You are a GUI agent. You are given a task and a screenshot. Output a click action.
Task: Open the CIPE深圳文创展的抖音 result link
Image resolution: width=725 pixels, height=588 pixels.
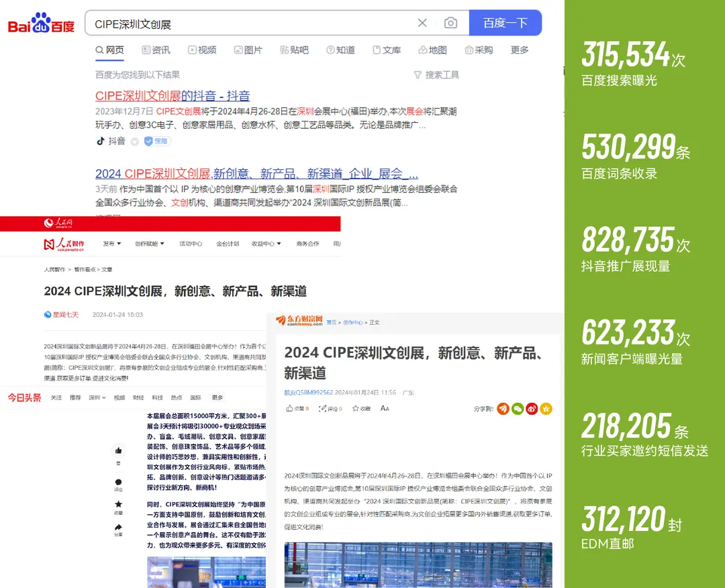point(173,96)
